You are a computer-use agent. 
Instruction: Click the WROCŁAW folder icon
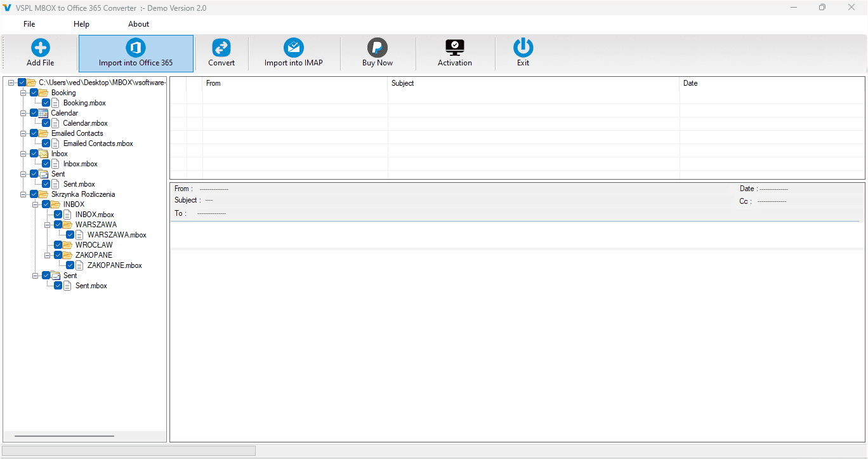(x=67, y=245)
